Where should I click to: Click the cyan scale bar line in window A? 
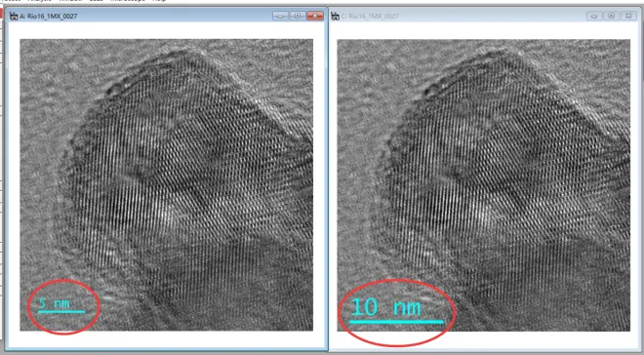point(61,312)
